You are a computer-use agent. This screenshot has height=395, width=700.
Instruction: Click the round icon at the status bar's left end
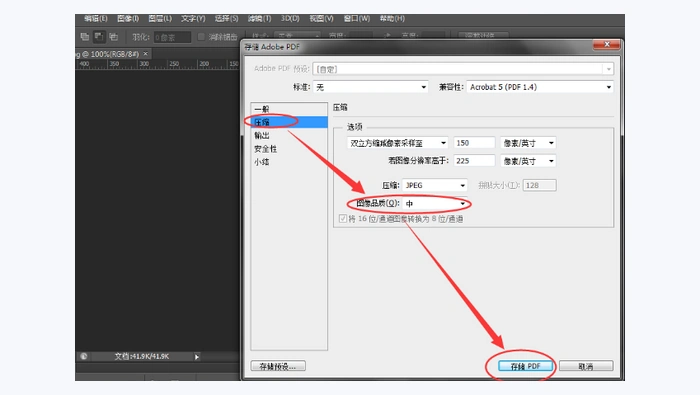pyautogui.click(x=83, y=356)
